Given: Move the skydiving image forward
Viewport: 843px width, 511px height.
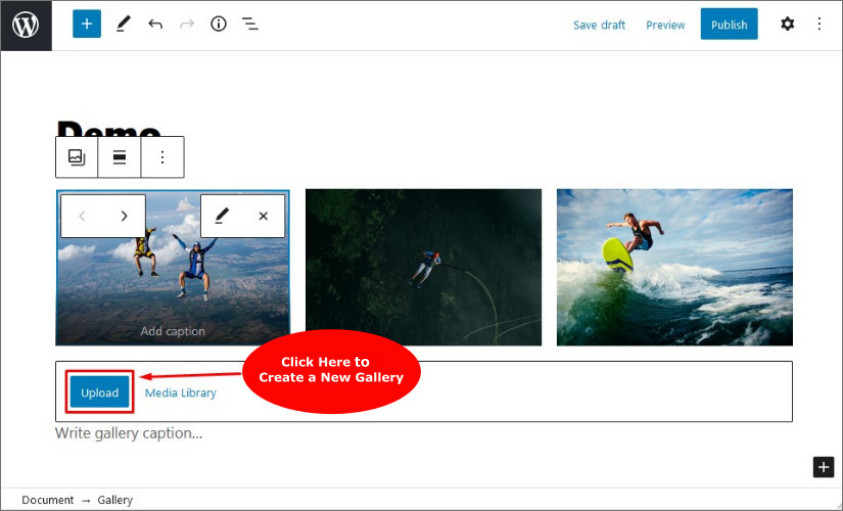Looking at the screenshot, I should (124, 216).
